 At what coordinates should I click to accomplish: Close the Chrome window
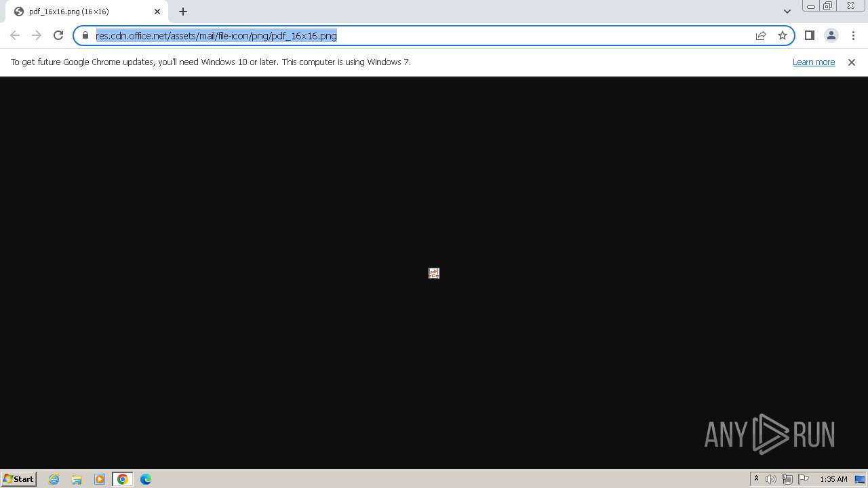[x=850, y=6]
